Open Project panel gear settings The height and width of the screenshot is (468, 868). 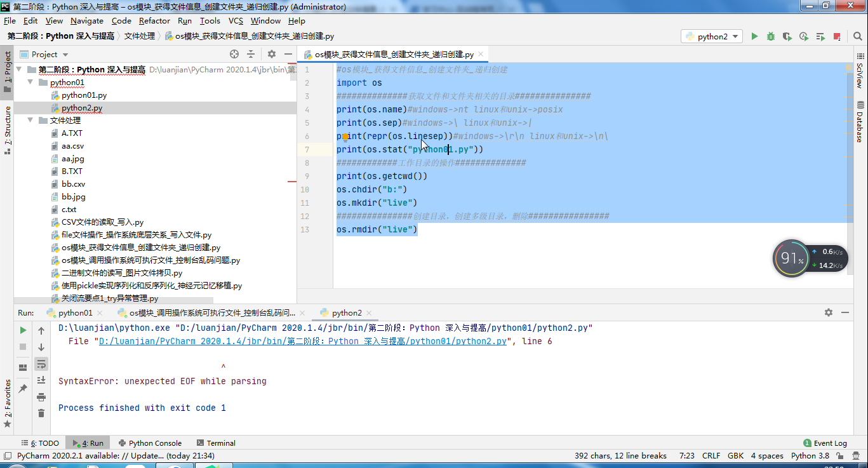272,55
